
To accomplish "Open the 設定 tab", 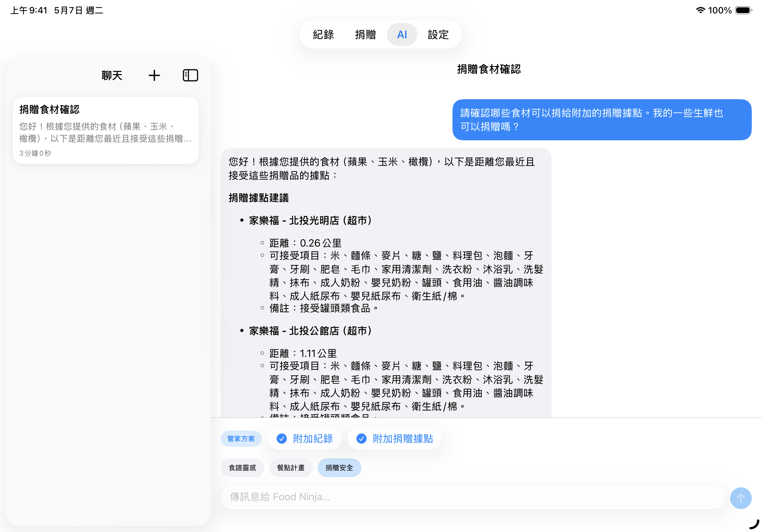I will coord(437,34).
